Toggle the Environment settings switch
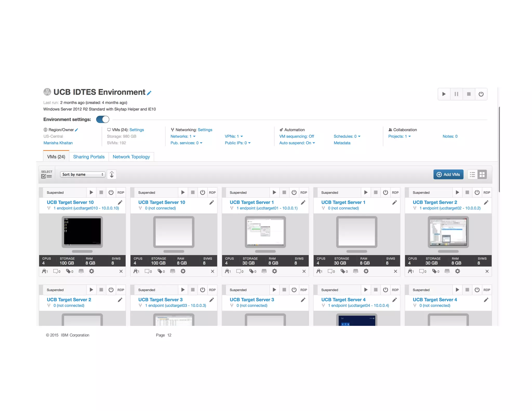This screenshot has width=532, height=411. pos(103,120)
